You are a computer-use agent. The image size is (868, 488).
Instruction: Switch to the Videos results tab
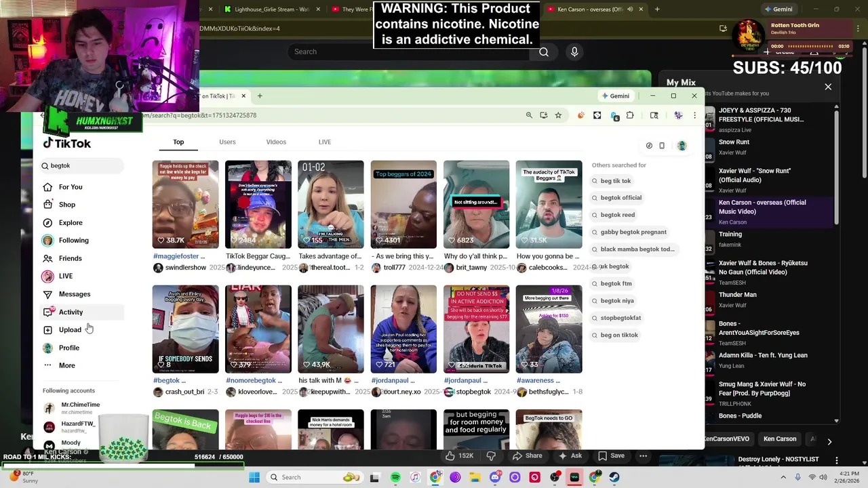(276, 142)
